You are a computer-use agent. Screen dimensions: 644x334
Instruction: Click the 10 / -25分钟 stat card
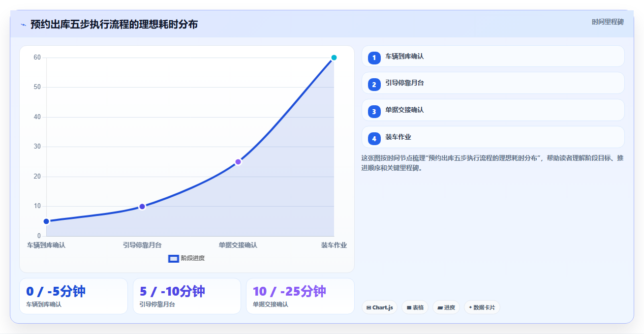(300, 296)
